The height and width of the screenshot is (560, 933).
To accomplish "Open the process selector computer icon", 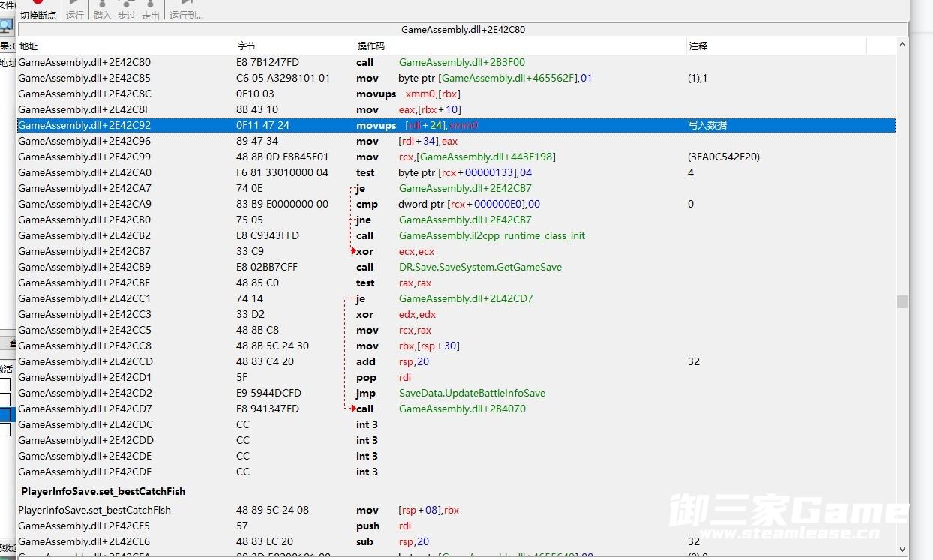I will 6,26.
